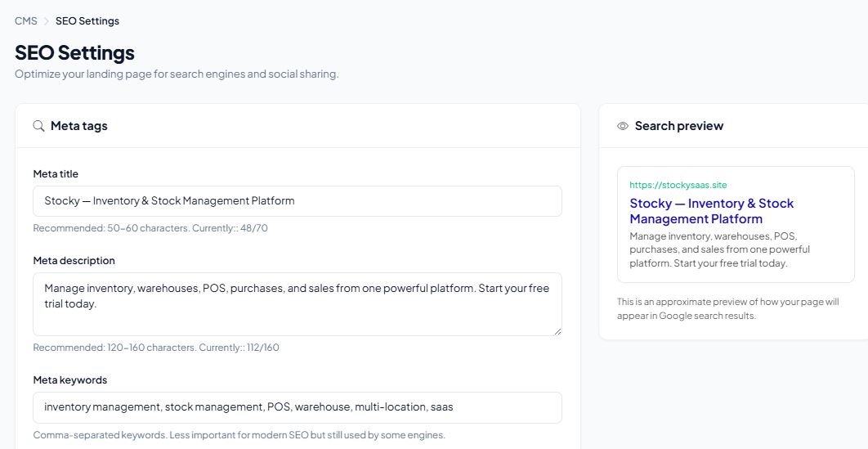Click the blue Stocky search preview title
This screenshot has height=449, width=868.
(x=711, y=211)
